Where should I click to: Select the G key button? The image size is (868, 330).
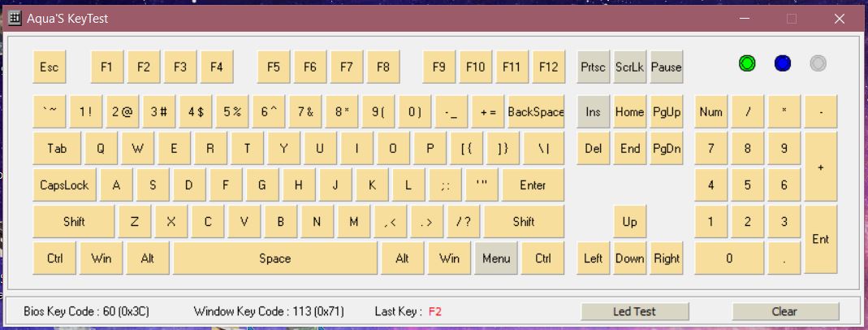(261, 185)
